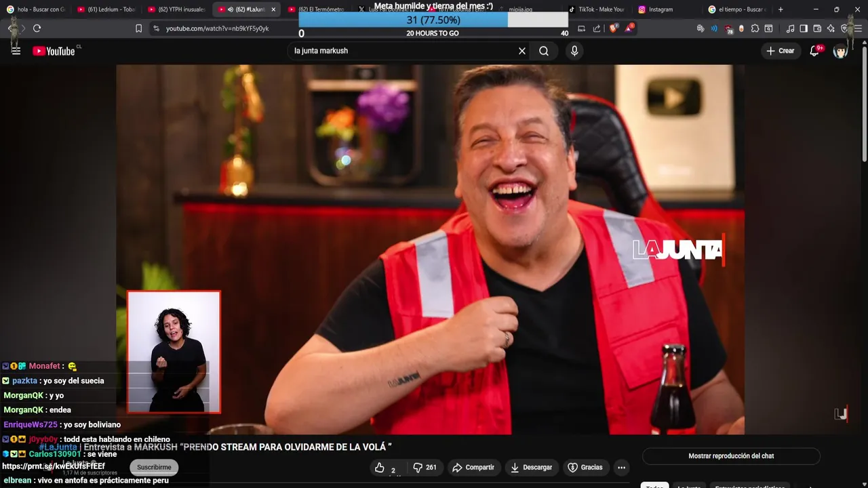Screen dimensions: 868x488
Task: Click the orange mouse extension icon
Action: (741, 28)
